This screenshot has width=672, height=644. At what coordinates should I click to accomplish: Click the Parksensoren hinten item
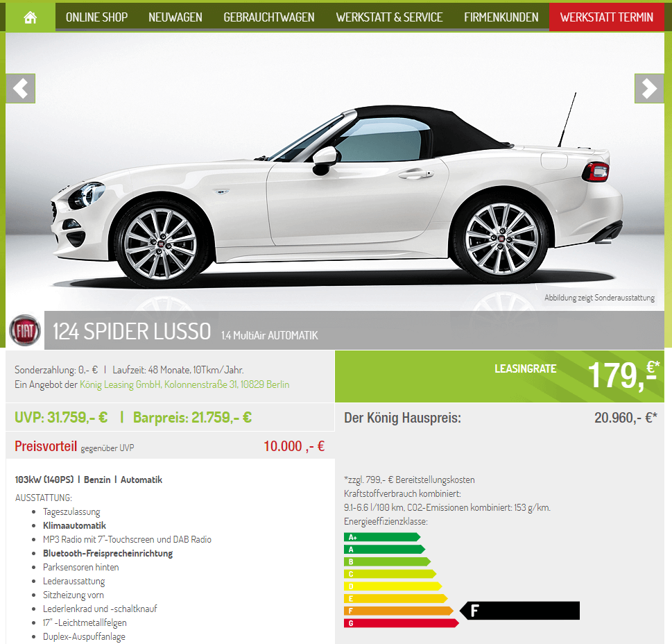tap(80, 567)
